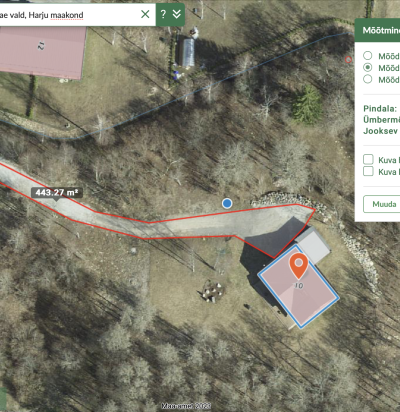Click the Pindala result label in the panel

click(380, 108)
